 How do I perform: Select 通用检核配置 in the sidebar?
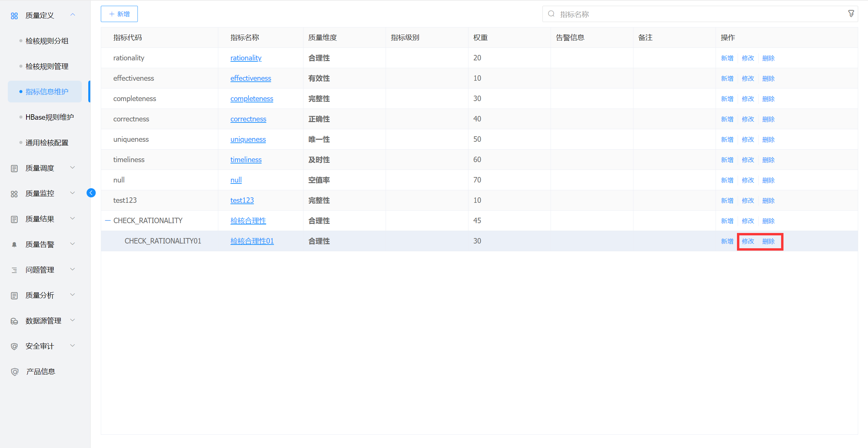coord(47,143)
